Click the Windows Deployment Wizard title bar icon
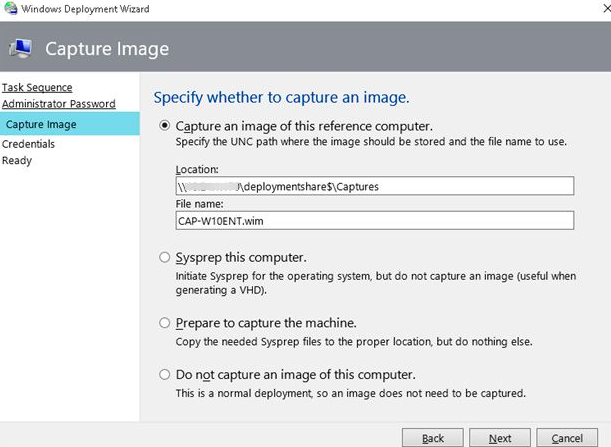 [11, 8]
